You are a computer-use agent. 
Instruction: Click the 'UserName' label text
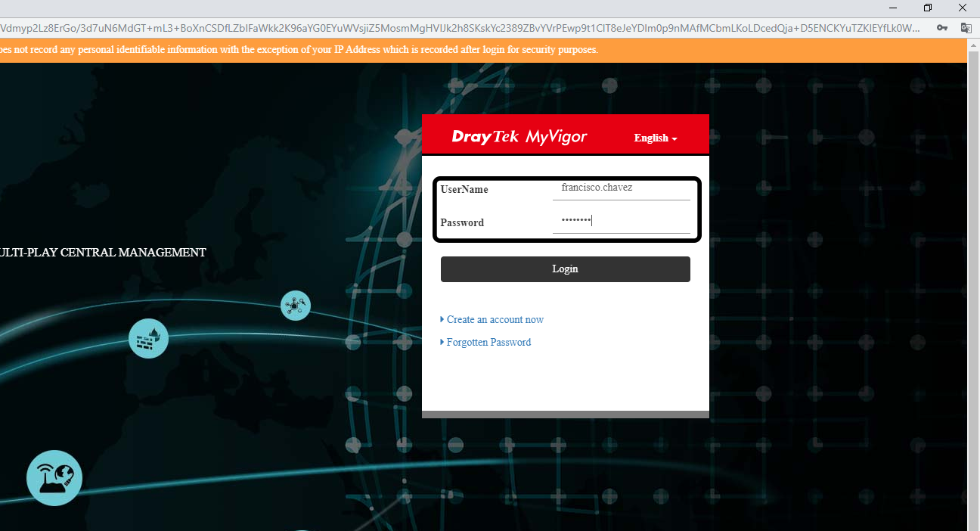pos(464,190)
